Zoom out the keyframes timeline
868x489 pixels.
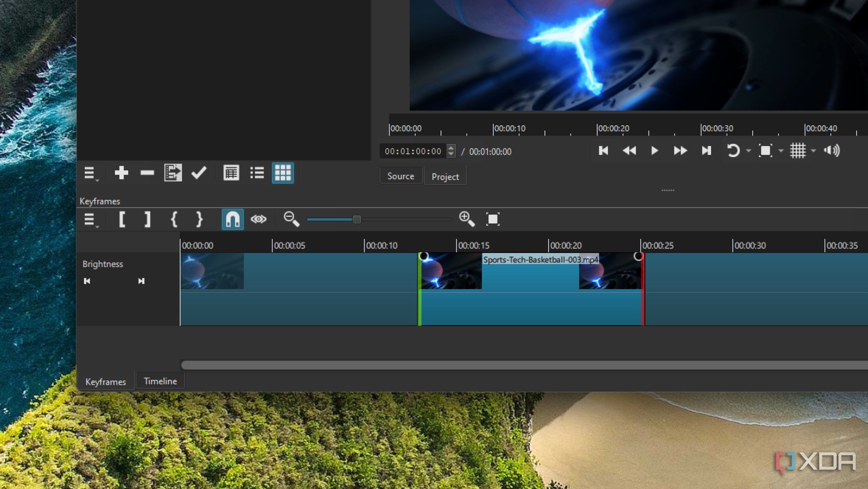click(x=291, y=219)
